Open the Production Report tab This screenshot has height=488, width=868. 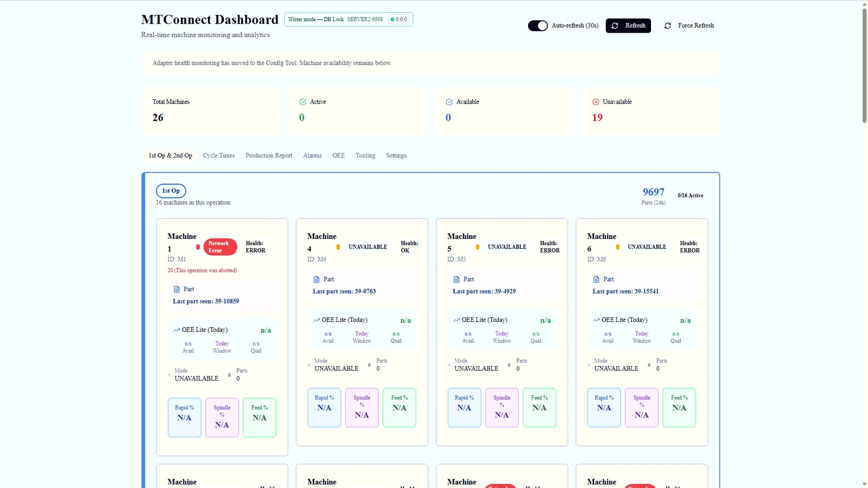point(269,156)
